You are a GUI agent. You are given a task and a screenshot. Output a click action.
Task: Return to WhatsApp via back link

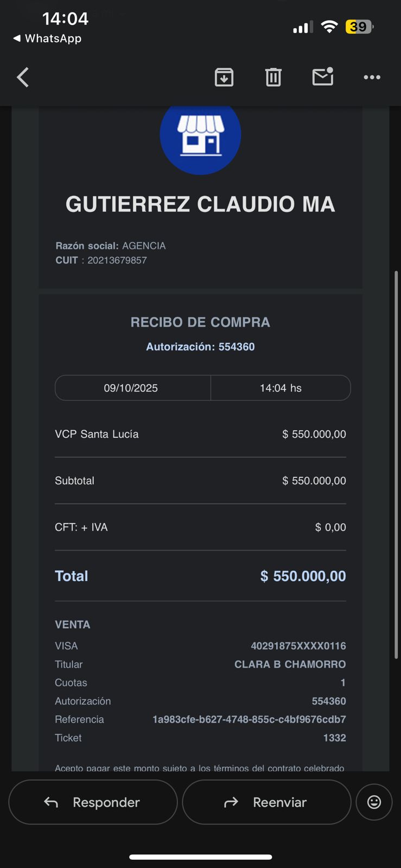(47, 39)
